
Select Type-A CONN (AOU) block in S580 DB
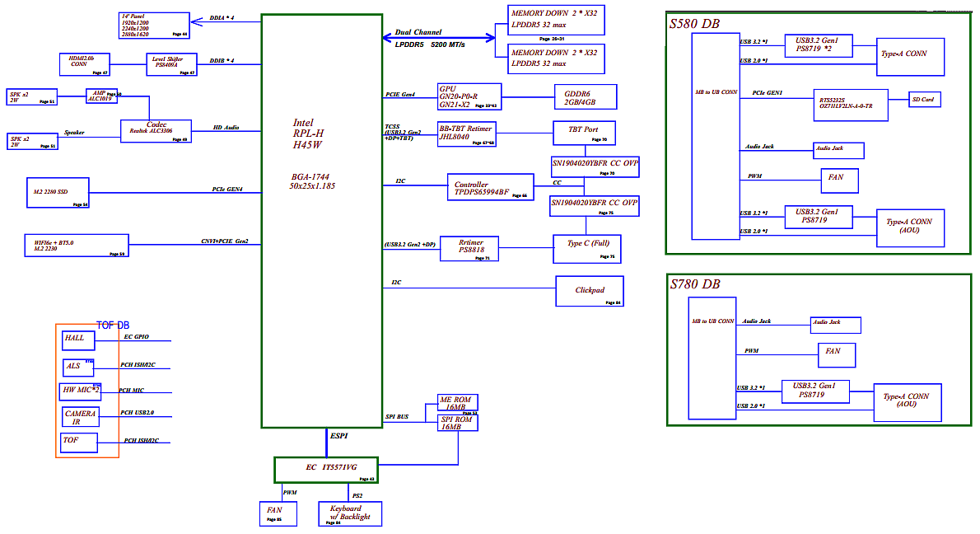pyautogui.click(x=910, y=228)
